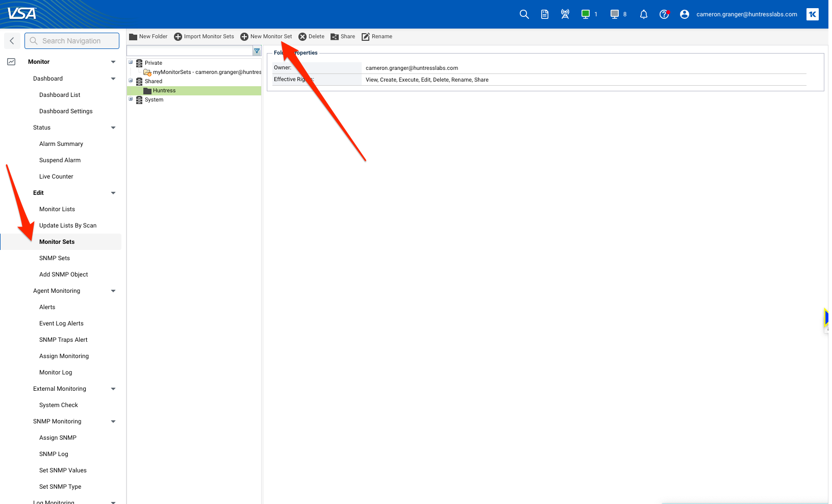Viewport: 832px width, 504px height.
Task: Click Import Monitor Sets button
Action: pos(204,37)
